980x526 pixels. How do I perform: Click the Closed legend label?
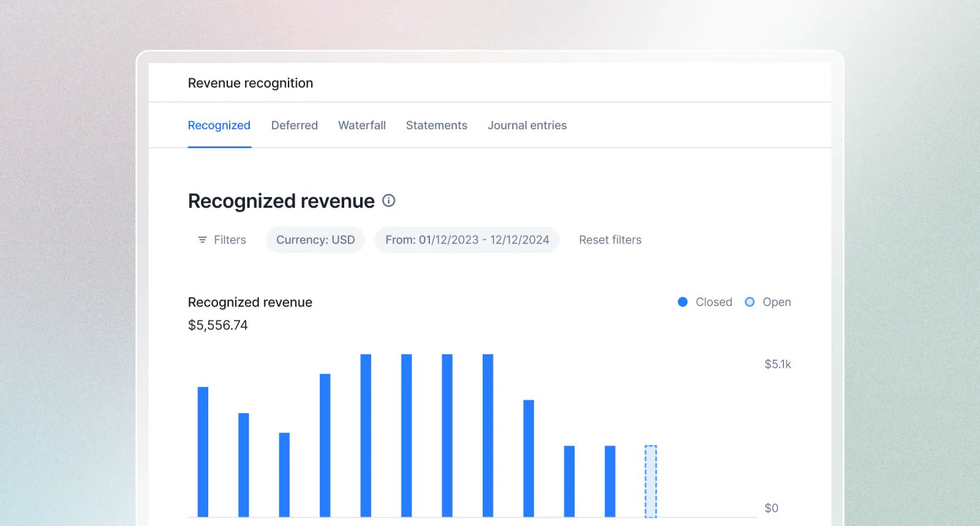click(x=714, y=302)
